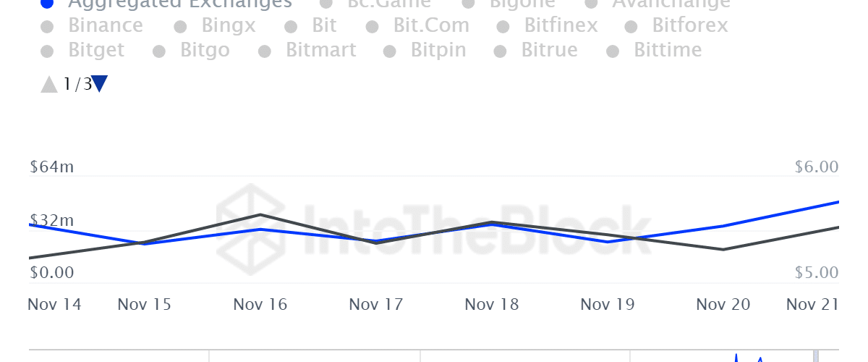Go to previous legend page arrow

(49, 85)
